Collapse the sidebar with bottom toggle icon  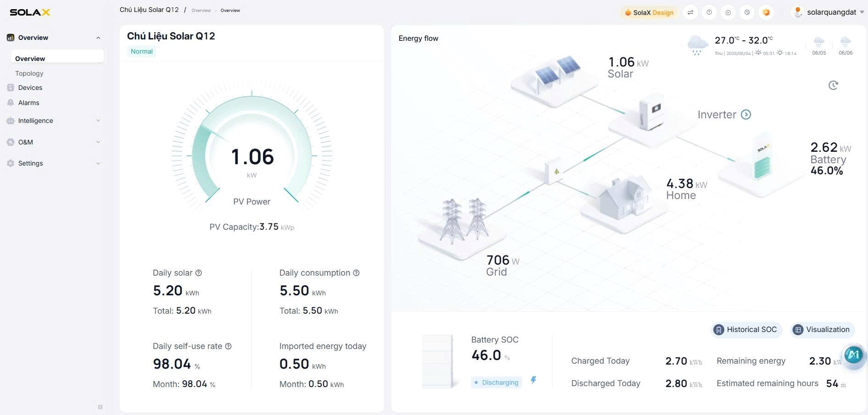(x=100, y=407)
